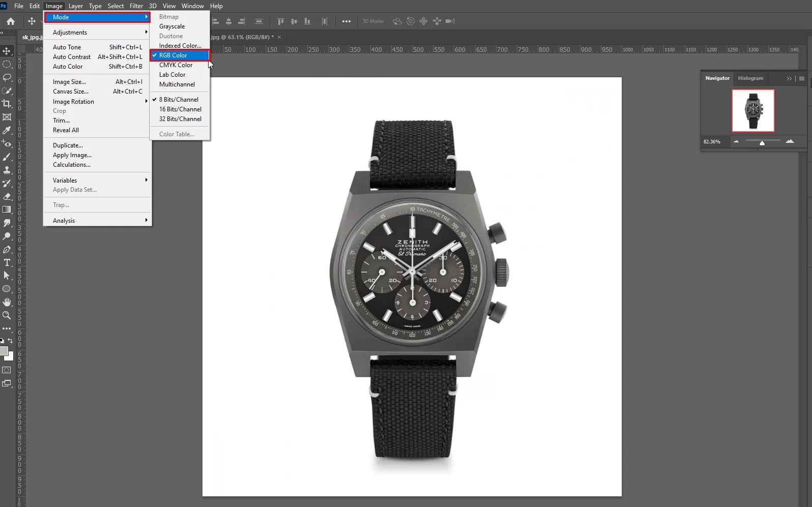Select the Path Selection tool
The height and width of the screenshot is (507, 812).
[x=7, y=276]
